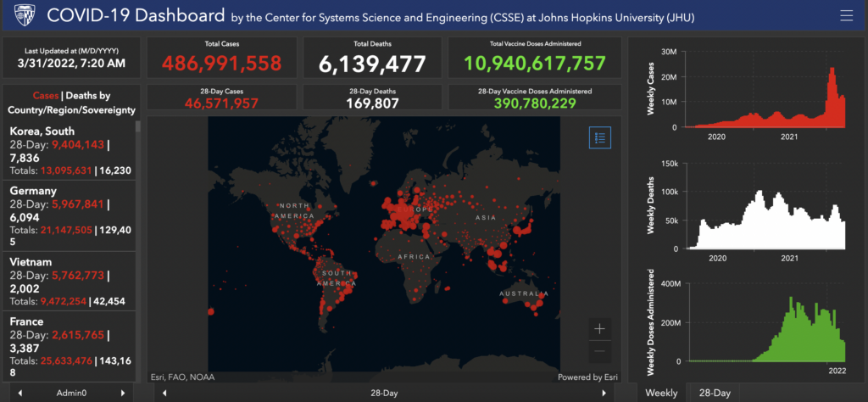Select Vietnam in the country list
Image resolution: width=868 pixels, height=402 pixels.
click(x=32, y=264)
